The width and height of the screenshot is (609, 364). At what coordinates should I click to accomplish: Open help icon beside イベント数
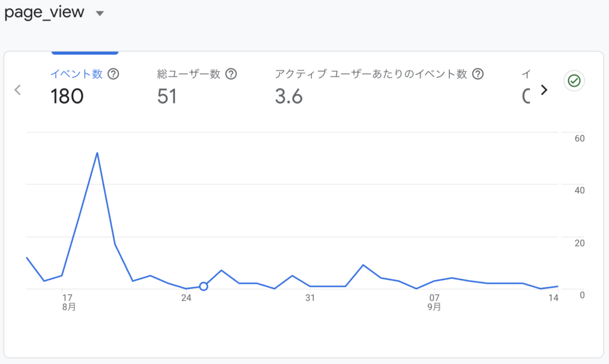pyautogui.click(x=113, y=74)
